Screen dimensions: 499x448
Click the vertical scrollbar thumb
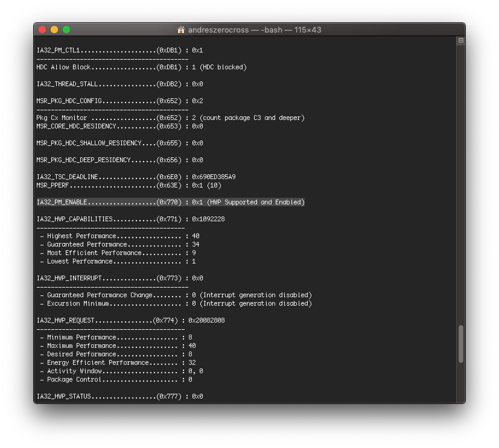click(x=461, y=344)
